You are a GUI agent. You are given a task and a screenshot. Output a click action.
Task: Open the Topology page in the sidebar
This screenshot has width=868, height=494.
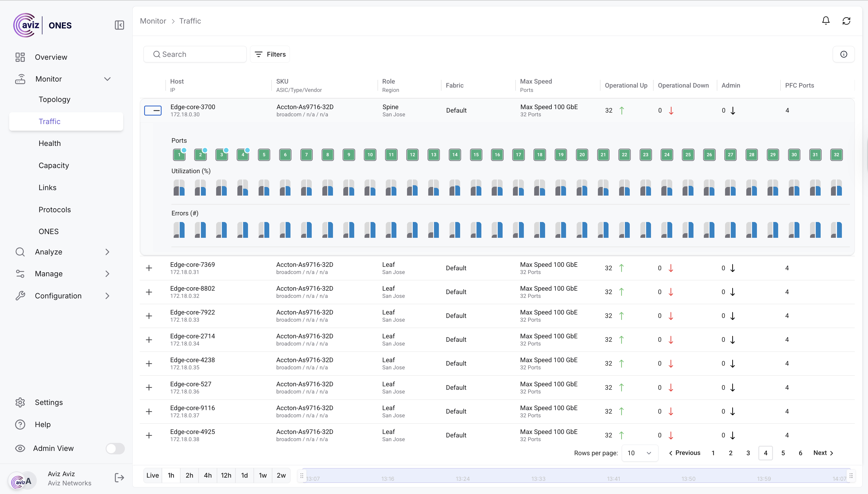pyautogui.click(x=55, y=99)
